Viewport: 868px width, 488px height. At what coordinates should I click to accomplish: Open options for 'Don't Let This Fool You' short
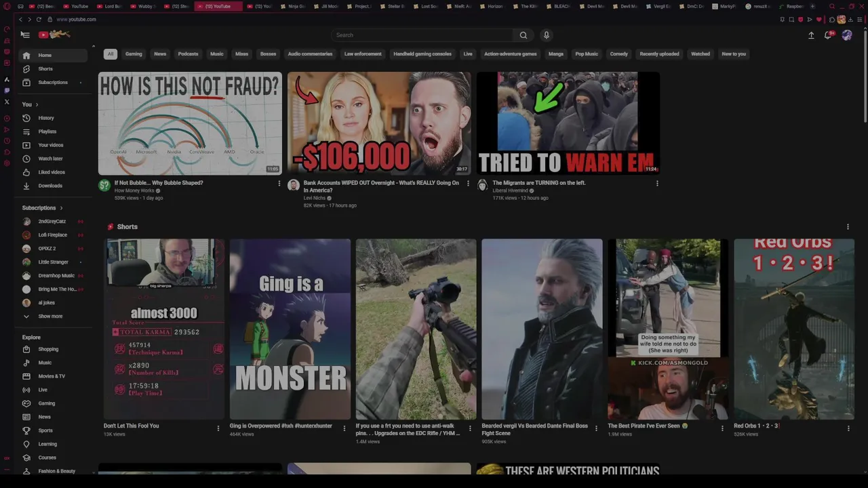click(x=218, y=428)
